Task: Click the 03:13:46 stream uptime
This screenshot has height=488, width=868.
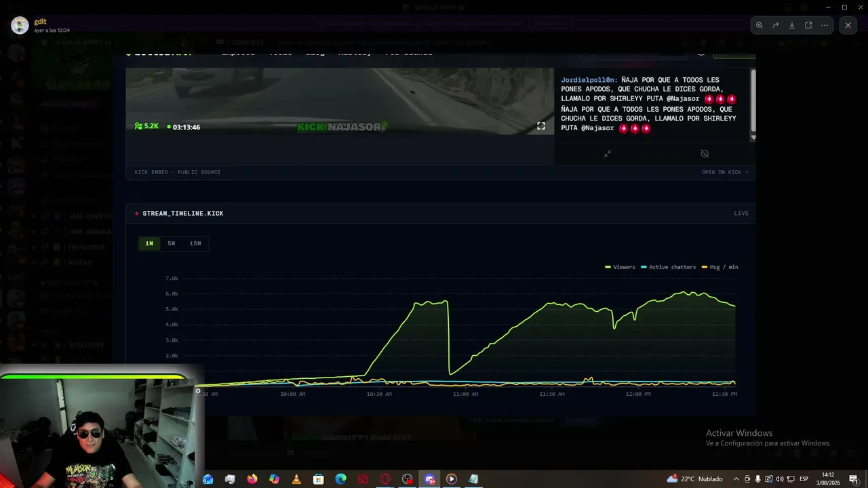Action: pyautogui.click(x=184, y=127)
